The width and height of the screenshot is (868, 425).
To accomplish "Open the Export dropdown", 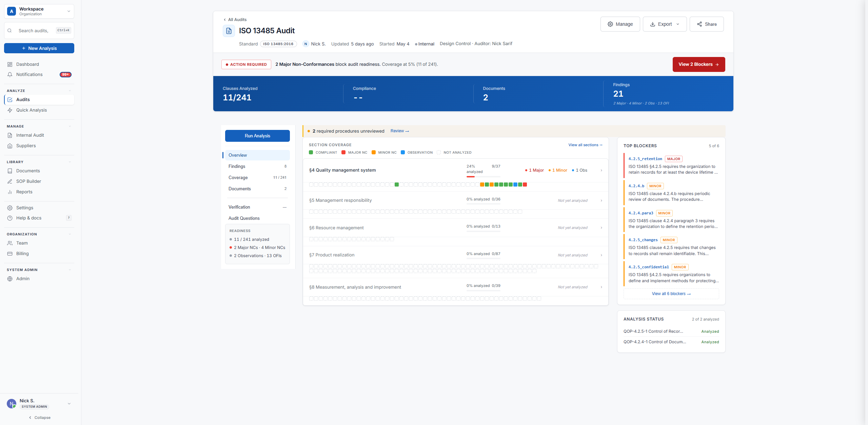I will point(665,24).
